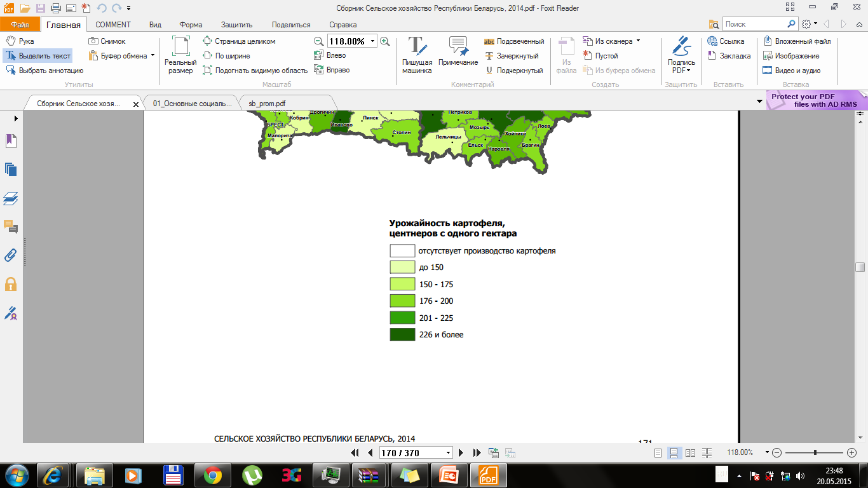
Task: Set view to Реальный размер
Action: coord(180,56)
